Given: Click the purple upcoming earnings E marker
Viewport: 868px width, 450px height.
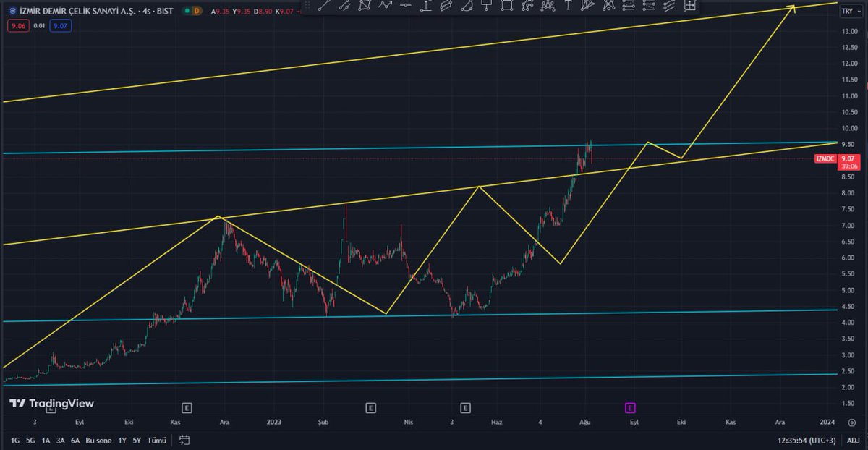Looking at the screenshot, I should [631, 408].
